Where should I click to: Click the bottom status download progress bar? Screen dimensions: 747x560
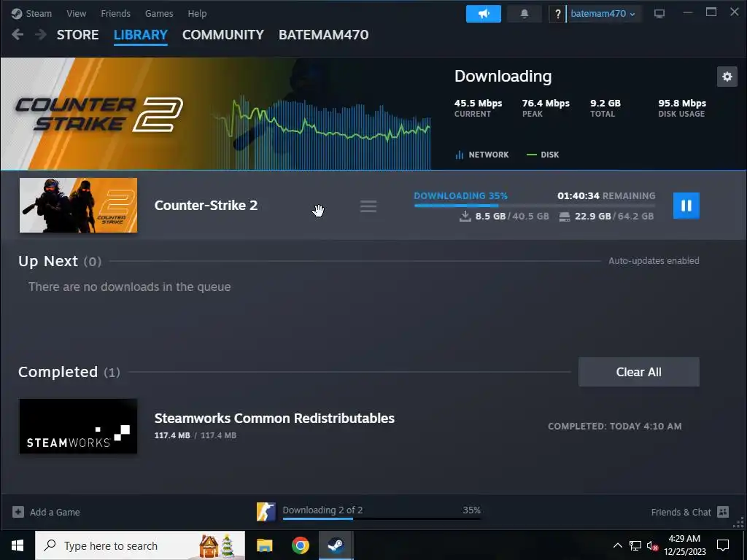click(x=382, y=518)
